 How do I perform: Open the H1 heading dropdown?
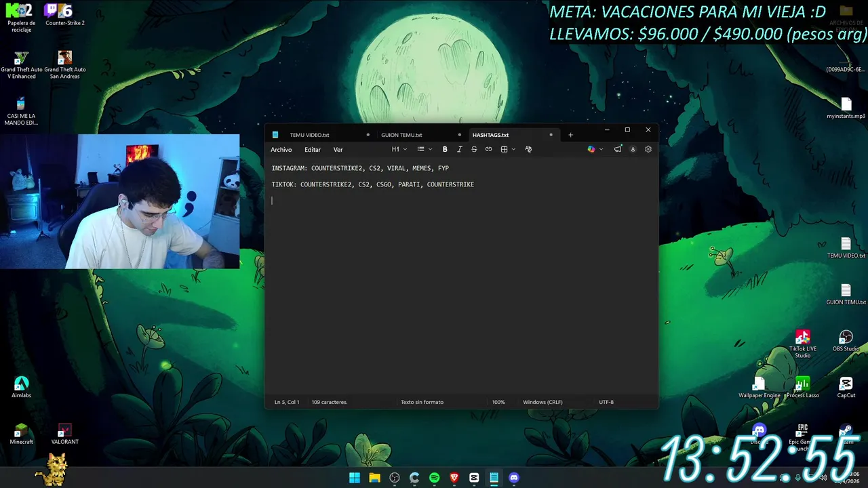(x=399, y=149)
